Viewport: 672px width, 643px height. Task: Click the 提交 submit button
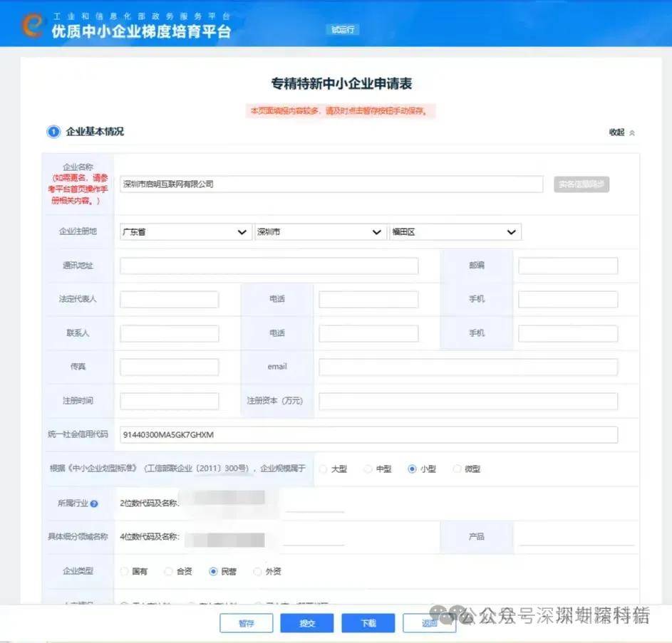[306, 622]
